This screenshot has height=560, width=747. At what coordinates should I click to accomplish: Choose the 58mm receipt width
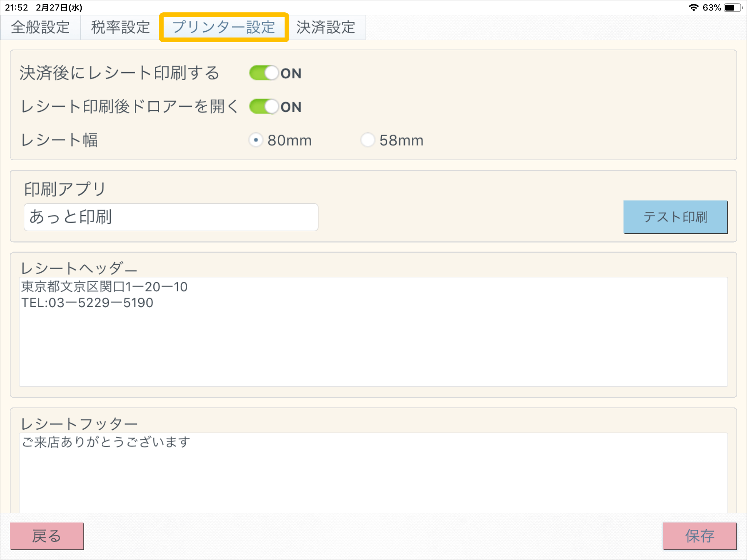pyautogui.click(x=368, y=140)
